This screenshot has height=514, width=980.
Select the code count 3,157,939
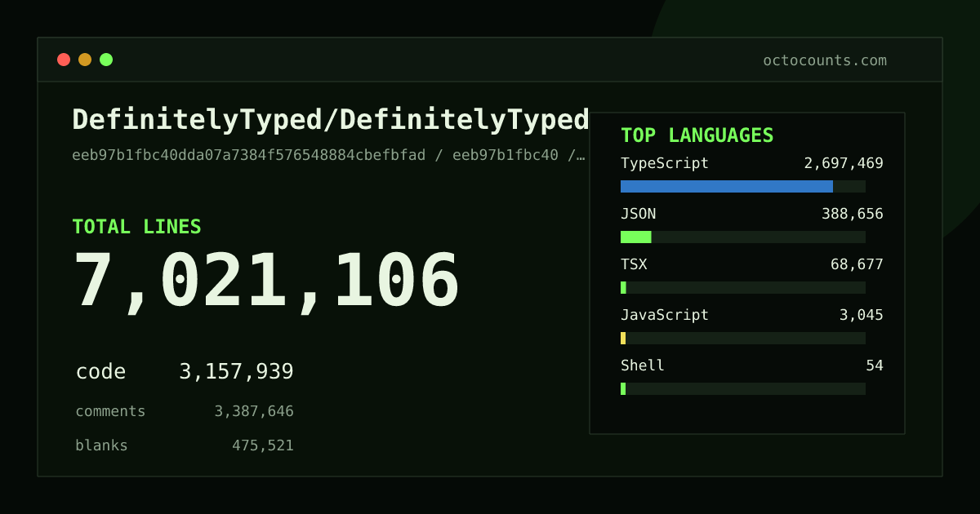(x=236, y=372)
